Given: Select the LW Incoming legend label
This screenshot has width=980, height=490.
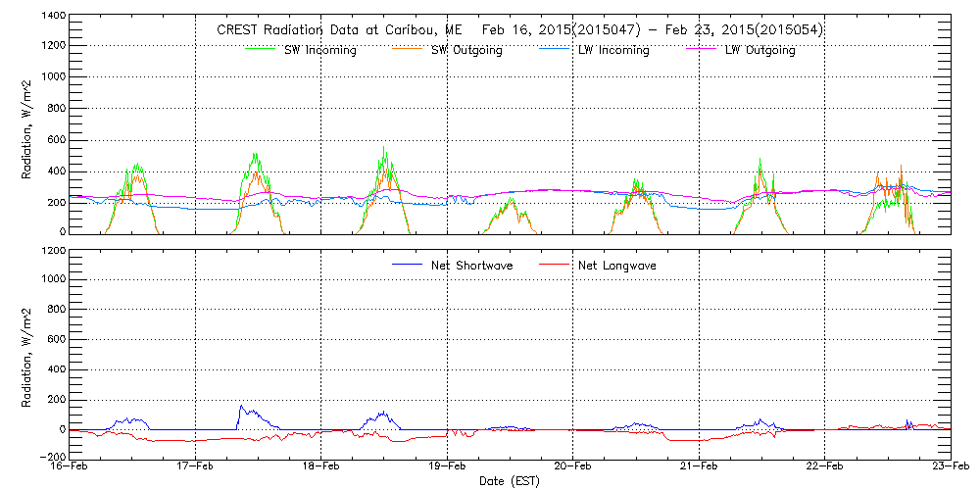Looking at the screenshot, I should click(612, 50).
